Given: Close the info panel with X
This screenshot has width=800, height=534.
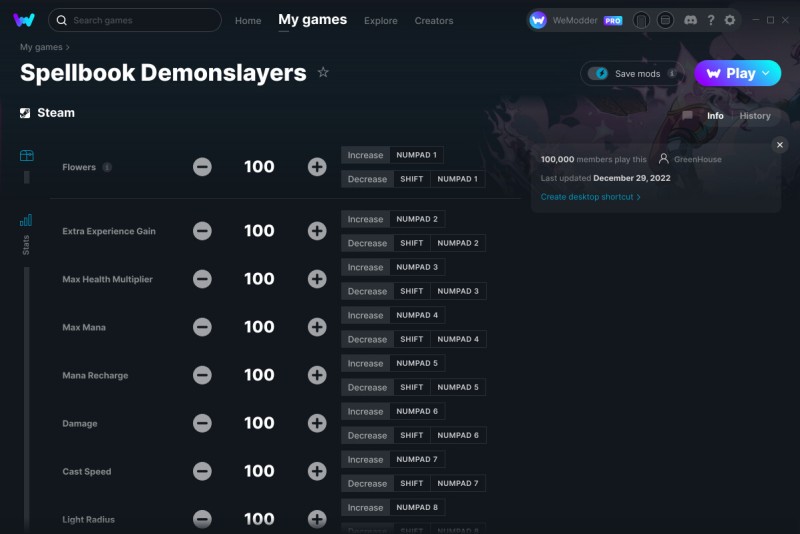Looking at the screenshot, I should click(780, 145).
